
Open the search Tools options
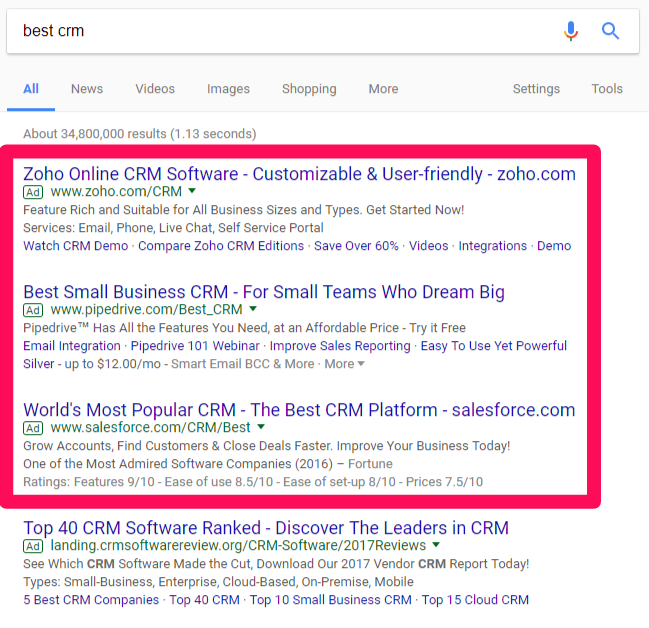tap(607, 89)
